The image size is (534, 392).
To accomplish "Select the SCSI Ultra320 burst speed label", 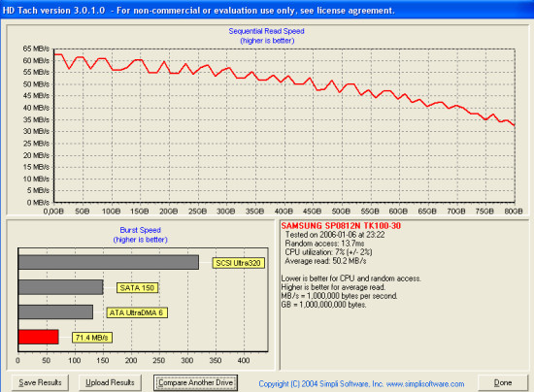I will [x=239, y=263].
